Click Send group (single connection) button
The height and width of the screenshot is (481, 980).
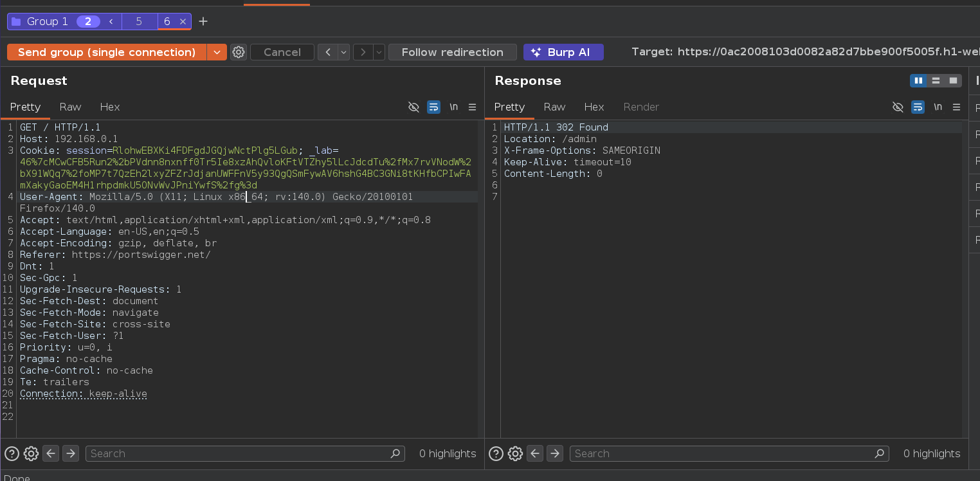point(107,52)
